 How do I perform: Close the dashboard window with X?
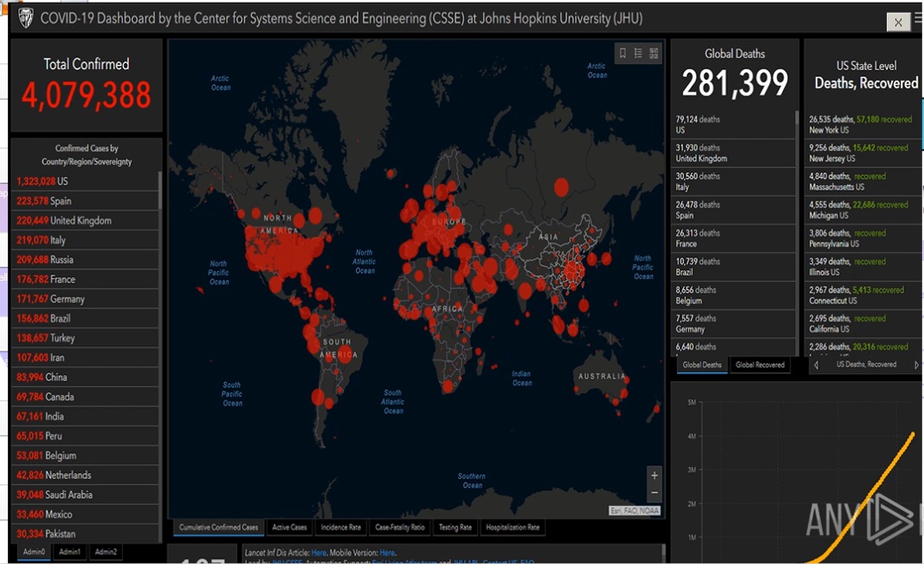[898, 23]
